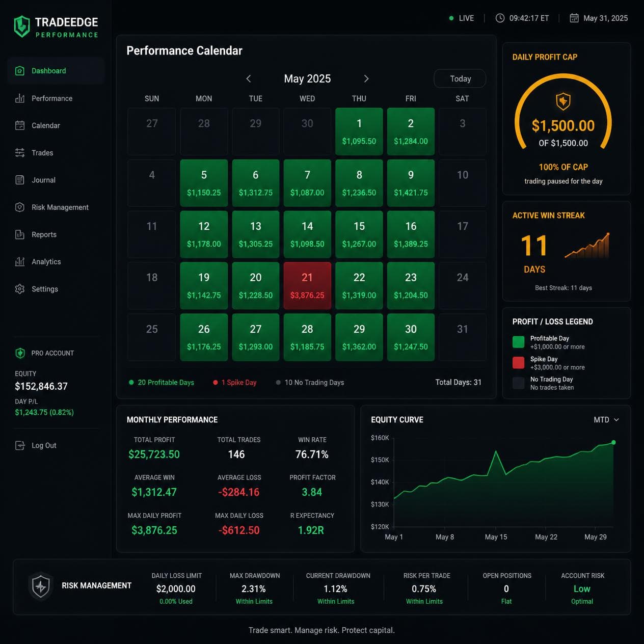Open the Performance menu item
Screen dimensions: 644x644
[56, 98]
